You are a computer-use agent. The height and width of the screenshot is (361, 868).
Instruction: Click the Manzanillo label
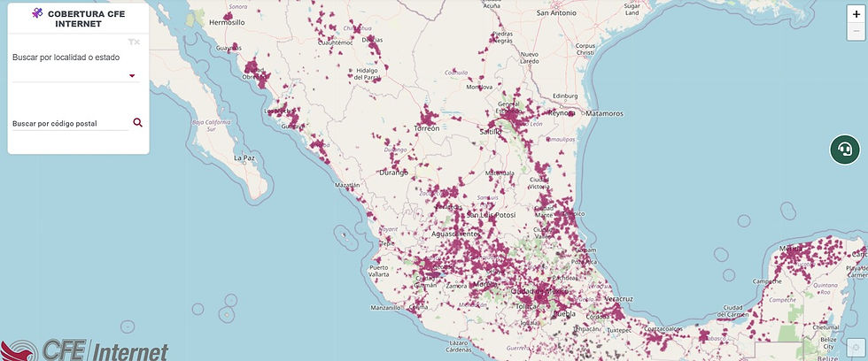click(x=386, y=307)
